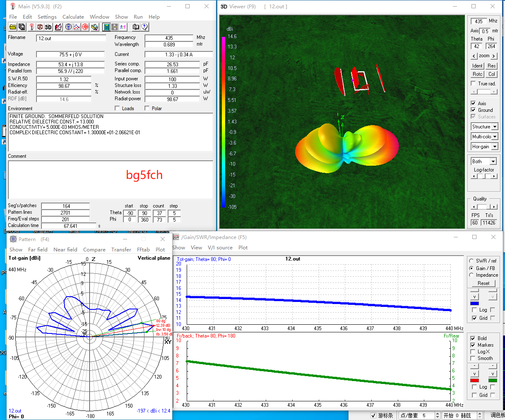Open the Calculate menu

tap(73, 17)
